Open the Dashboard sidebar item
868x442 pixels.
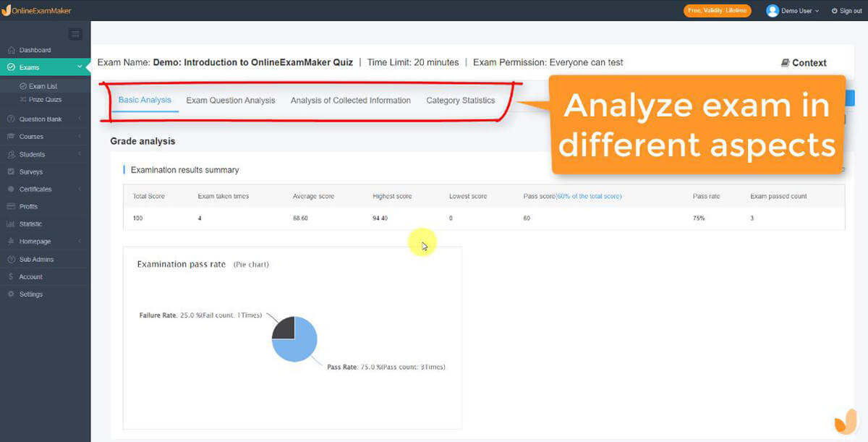(x=35, y=50)
